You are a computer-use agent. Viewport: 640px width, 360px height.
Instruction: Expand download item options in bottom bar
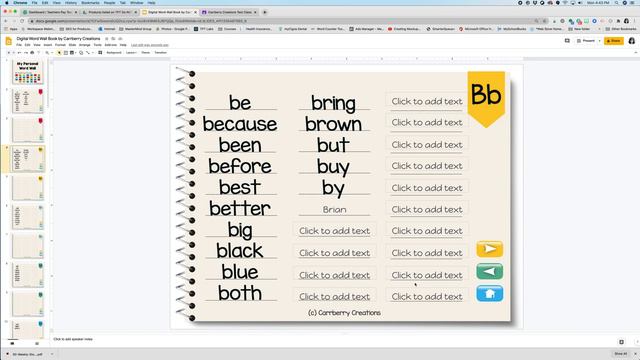[52, 354]
